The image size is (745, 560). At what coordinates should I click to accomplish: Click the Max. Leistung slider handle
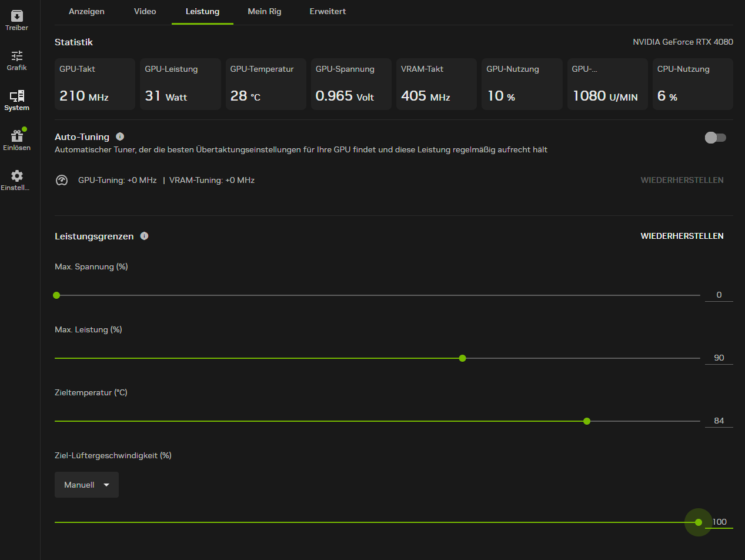pos(462,358)
